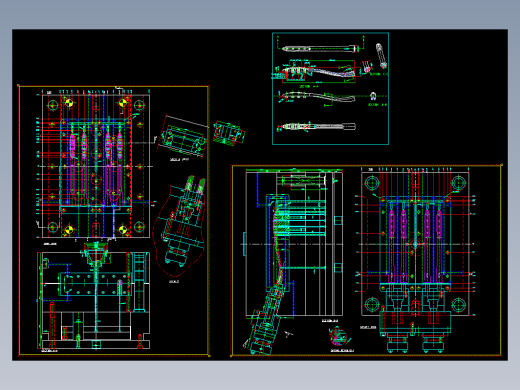
Task: Click the top-left yellow-black locating symbol in left plan
Action: [69, 103]
